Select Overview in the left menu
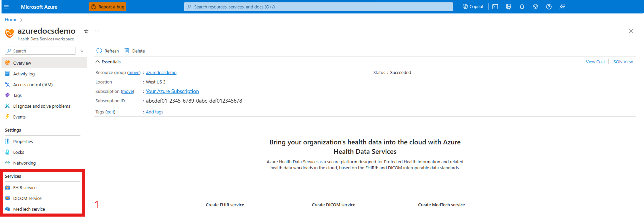This screenshot has width=644, height=217. click(44, 63)
